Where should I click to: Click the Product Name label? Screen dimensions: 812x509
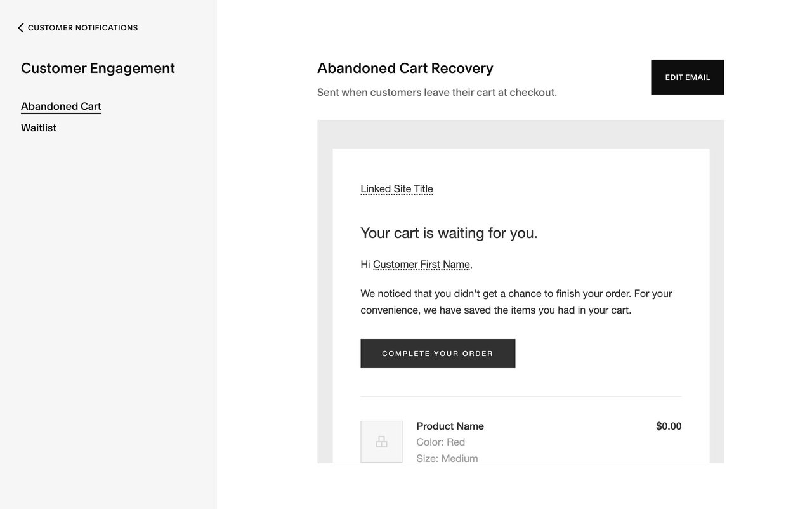(x=450, y=425)
